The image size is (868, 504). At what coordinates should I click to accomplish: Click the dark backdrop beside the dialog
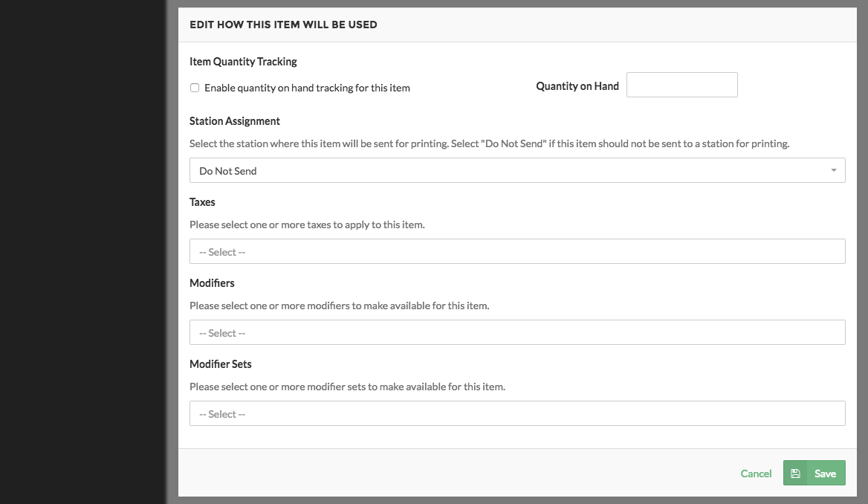point(83,252)
